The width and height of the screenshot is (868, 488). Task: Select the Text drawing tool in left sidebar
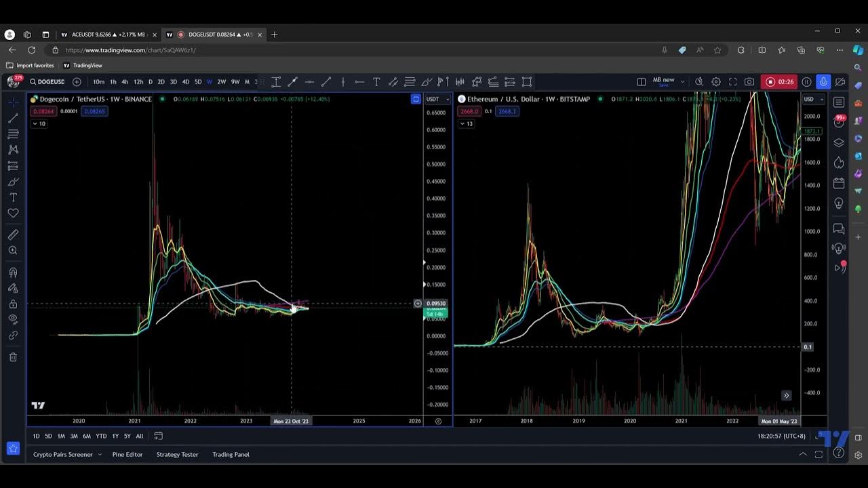[x=13, y=197]
